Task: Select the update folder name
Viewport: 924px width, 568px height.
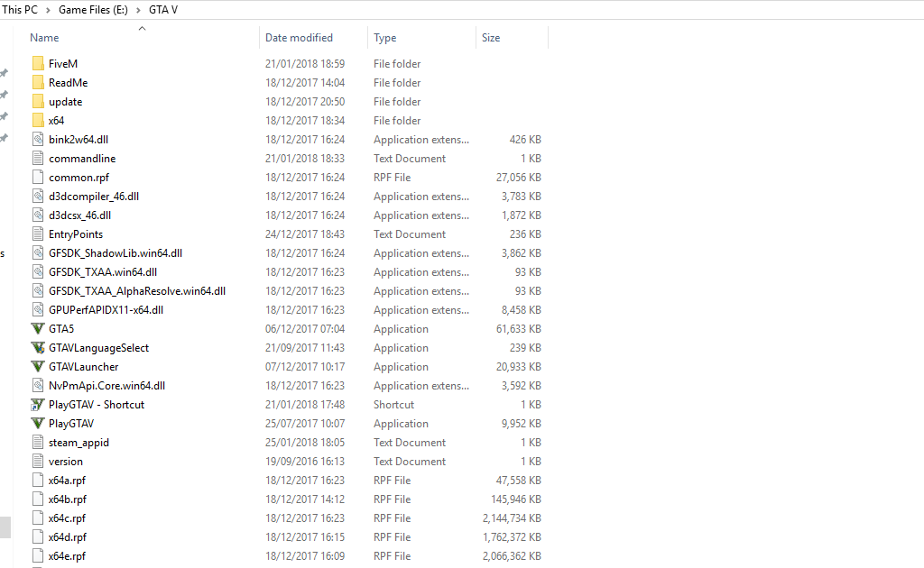Action: coord(65,102)
